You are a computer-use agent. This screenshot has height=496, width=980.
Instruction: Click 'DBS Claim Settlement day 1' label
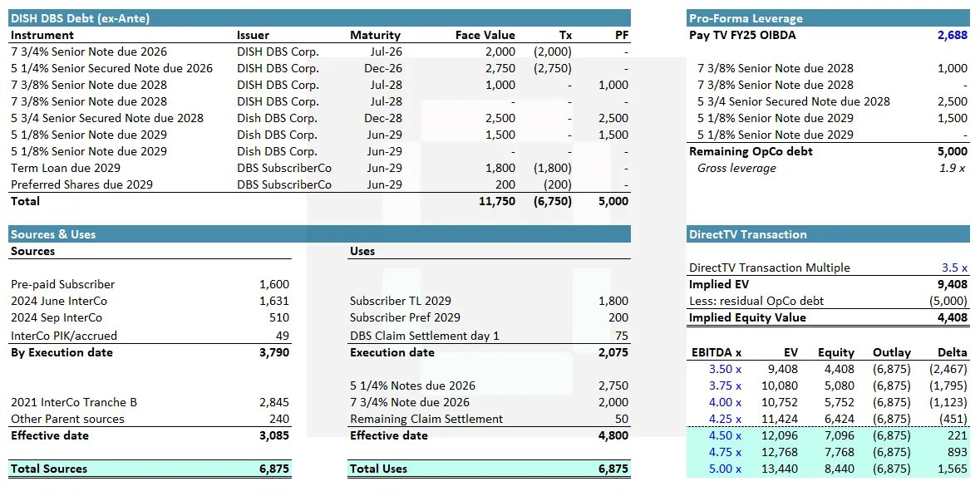[x=425, y=336]
